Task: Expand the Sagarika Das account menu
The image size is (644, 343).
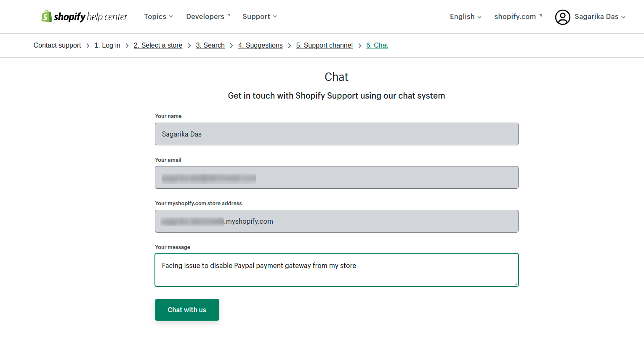Action: (600, 16)
